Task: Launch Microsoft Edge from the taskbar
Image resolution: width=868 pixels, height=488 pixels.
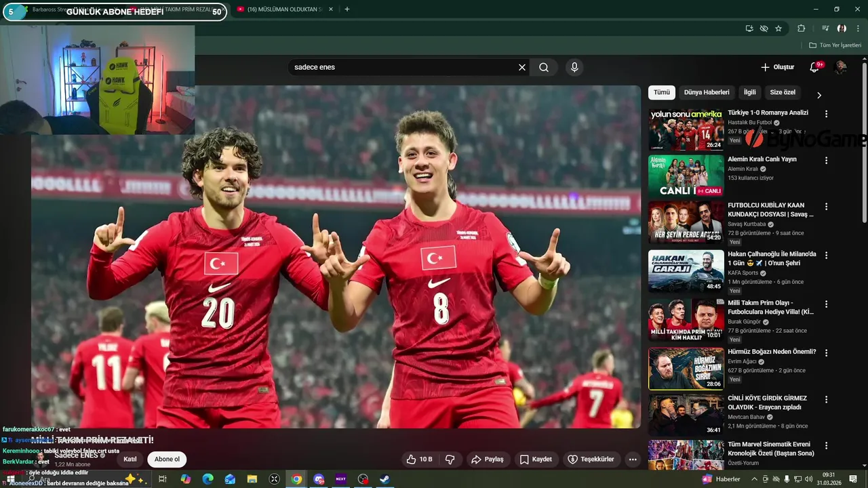Action: 208,479
